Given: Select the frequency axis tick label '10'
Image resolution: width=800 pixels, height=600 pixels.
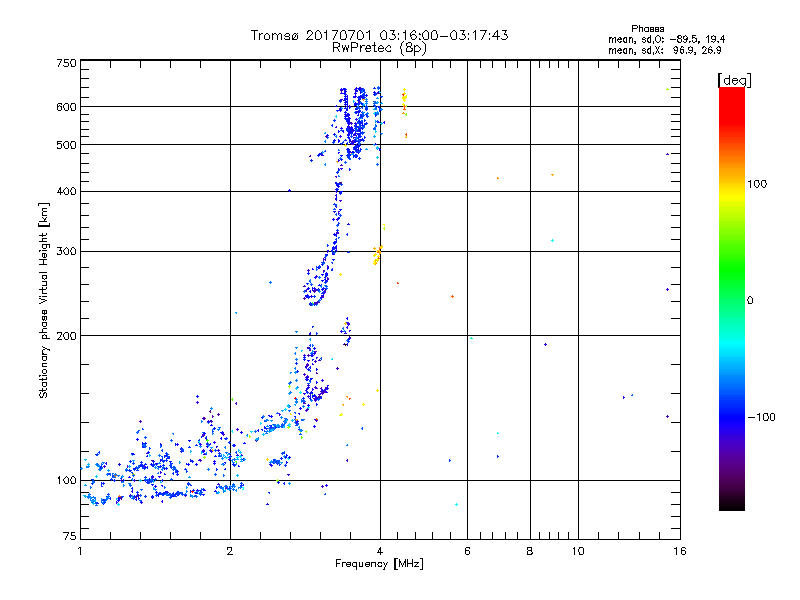Looking at the screenshot, I should (x=578, y=551).
